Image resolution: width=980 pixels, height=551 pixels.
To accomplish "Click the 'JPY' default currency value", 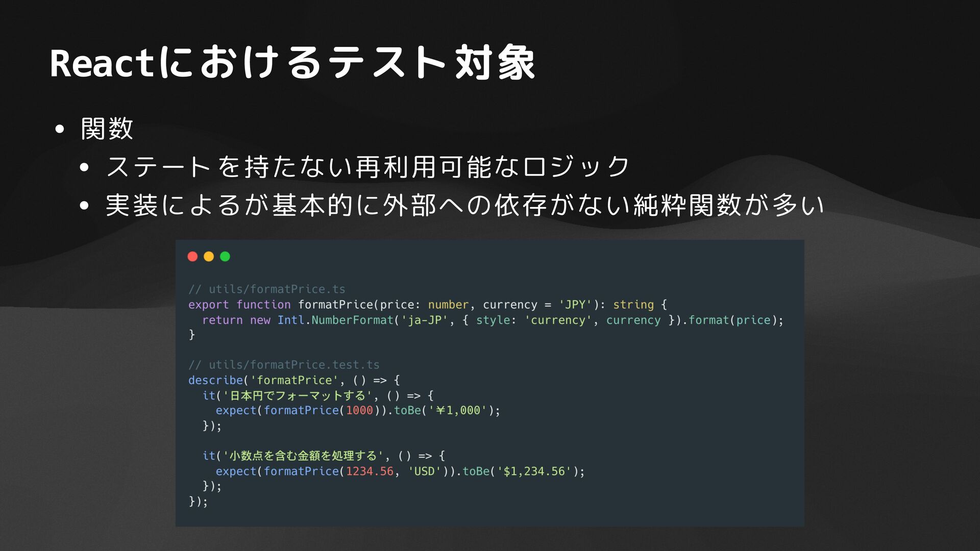I will (x=575, y=305).
